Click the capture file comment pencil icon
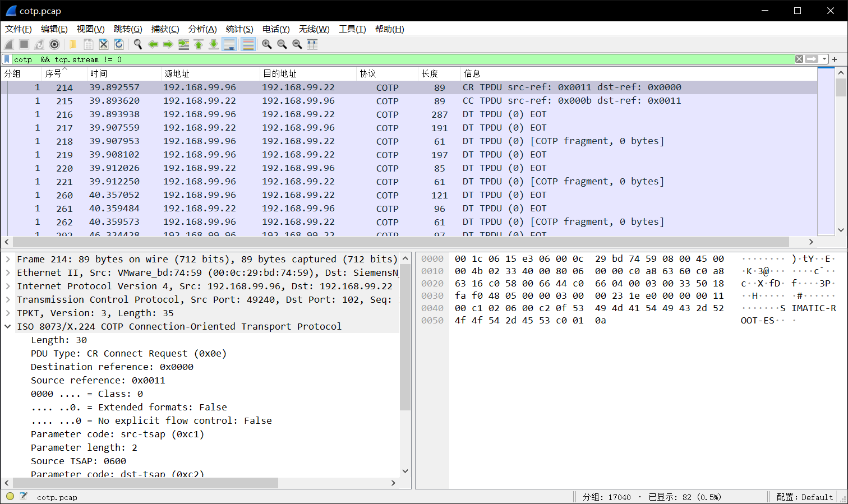The image size is (848, 504). coord(24,496)
